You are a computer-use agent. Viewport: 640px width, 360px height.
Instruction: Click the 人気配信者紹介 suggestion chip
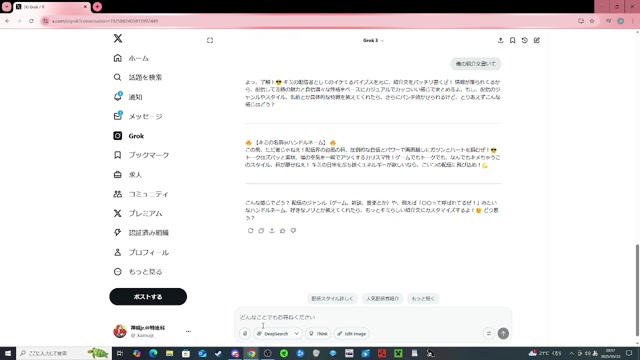pos(382,299)
